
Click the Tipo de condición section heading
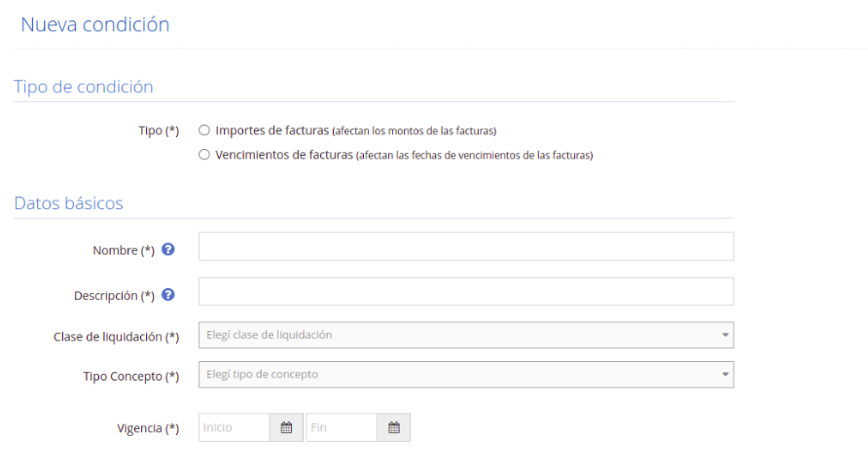pos(84,87)
